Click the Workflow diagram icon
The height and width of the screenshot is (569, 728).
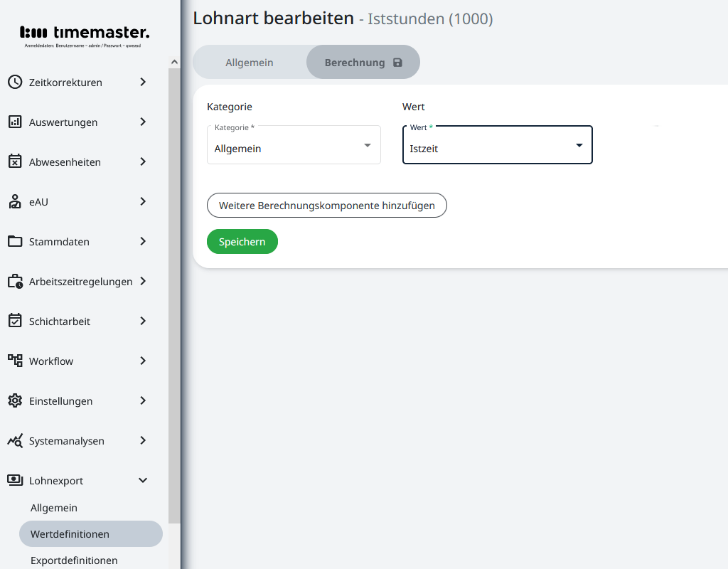tap(15, 361)
